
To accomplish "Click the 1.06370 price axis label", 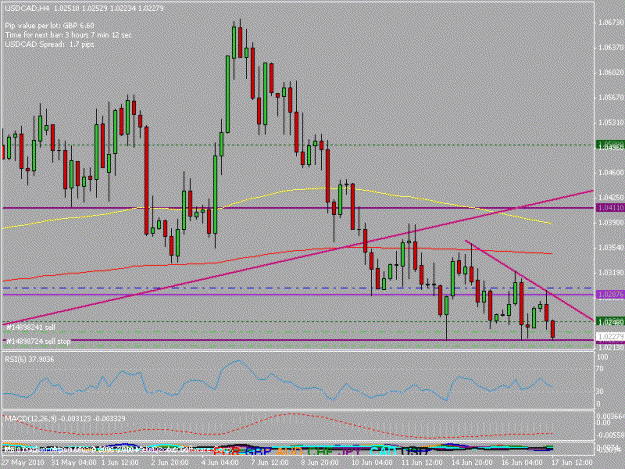I will (611, 47).
